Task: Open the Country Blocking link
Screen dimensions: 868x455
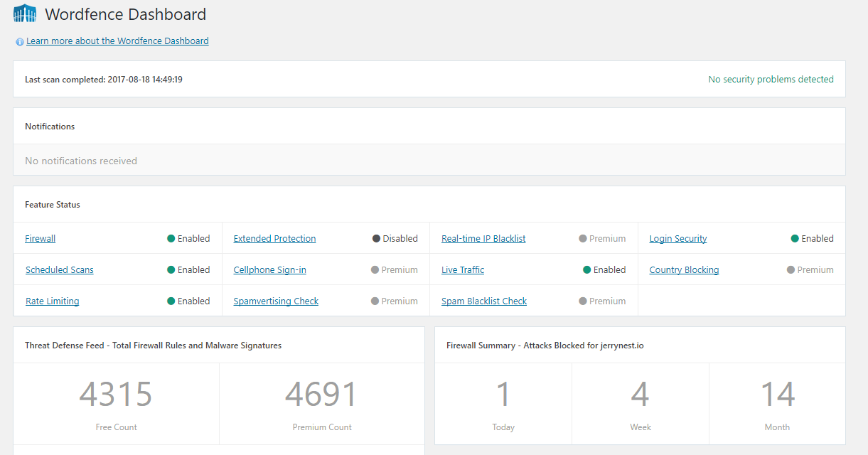Action: point(684,270)
